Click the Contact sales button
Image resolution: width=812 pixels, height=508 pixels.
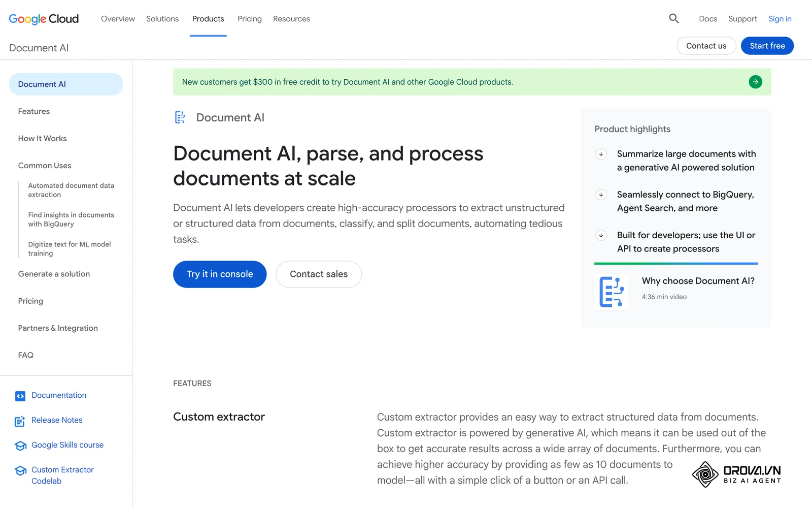pyautogui.click(x=319, y=274)
